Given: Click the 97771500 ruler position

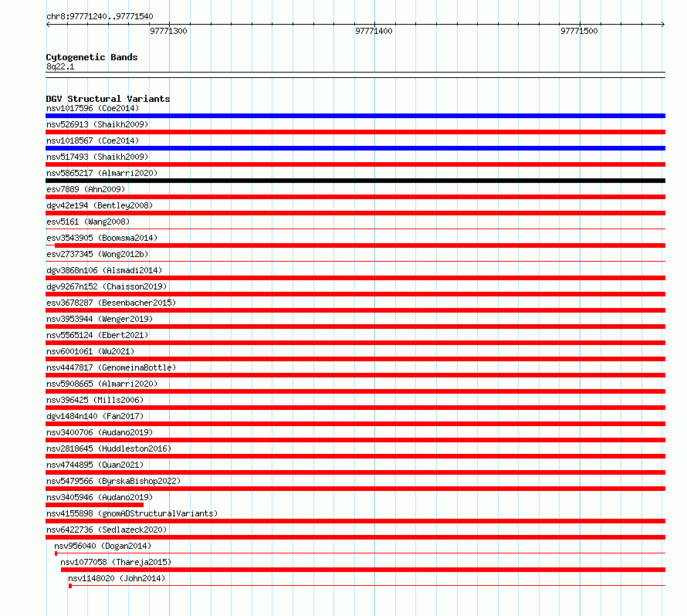Looking at the screenshot, I should click(x=579, y=31).
